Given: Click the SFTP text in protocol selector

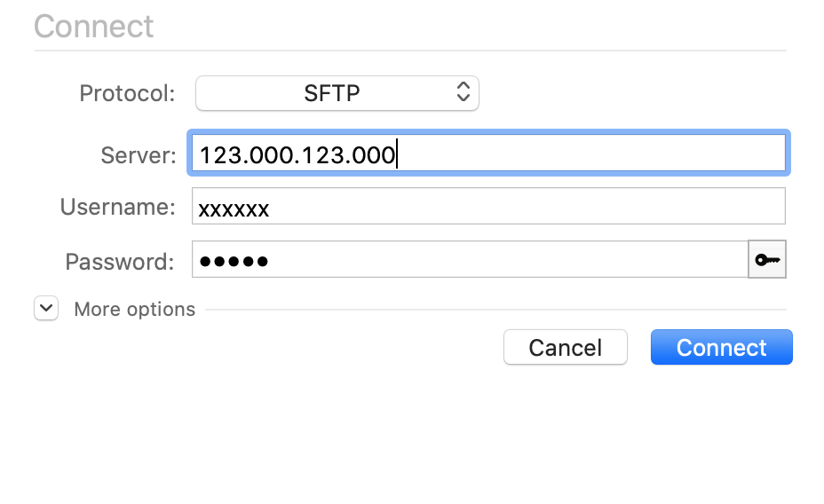Looking at the screenshot, I should 331,93.
